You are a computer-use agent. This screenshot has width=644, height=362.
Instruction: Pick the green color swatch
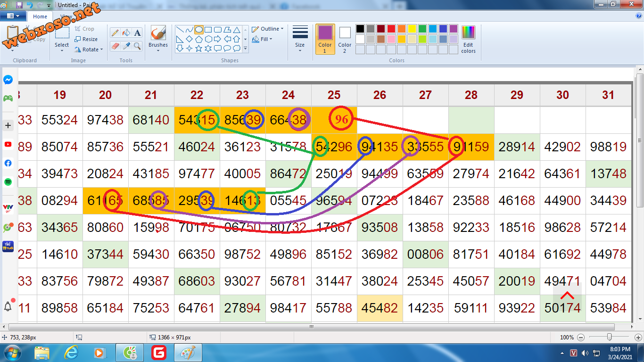[422, 29]
